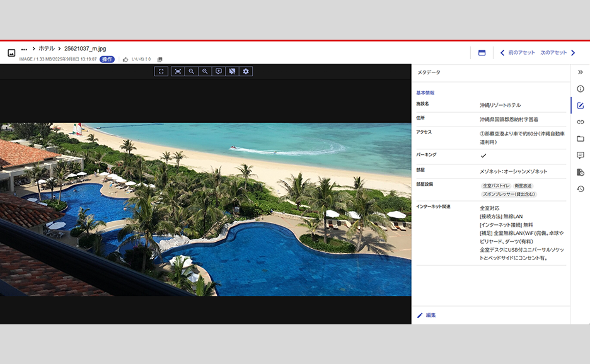Collapse the sidebar with double chevron
Screen dimensions: 590x364
(581, 72)
